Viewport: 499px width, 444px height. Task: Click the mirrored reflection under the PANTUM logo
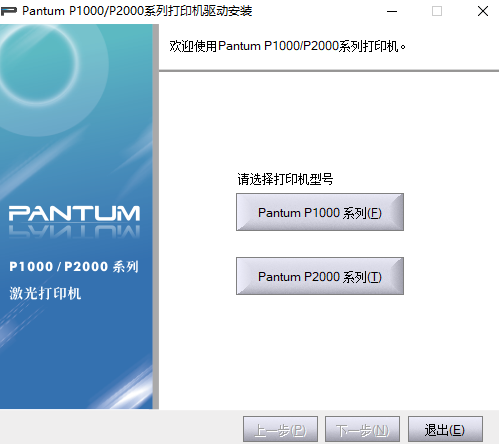tap(74, 232)
